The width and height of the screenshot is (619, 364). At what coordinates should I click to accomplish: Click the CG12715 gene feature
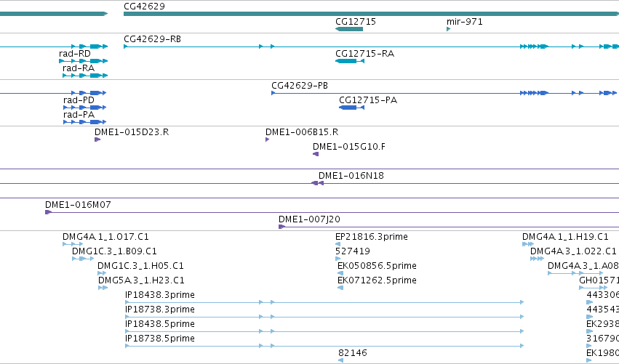(x=349, y=29)
